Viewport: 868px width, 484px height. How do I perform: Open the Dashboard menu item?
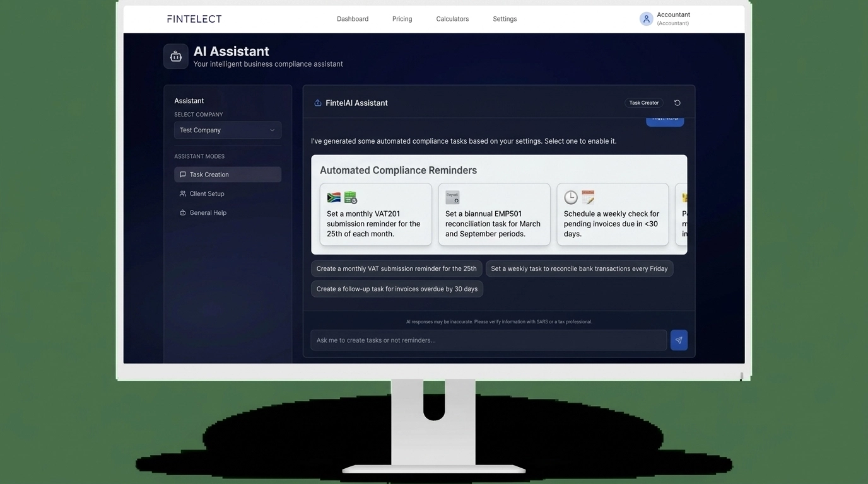(x=353, y=18)
